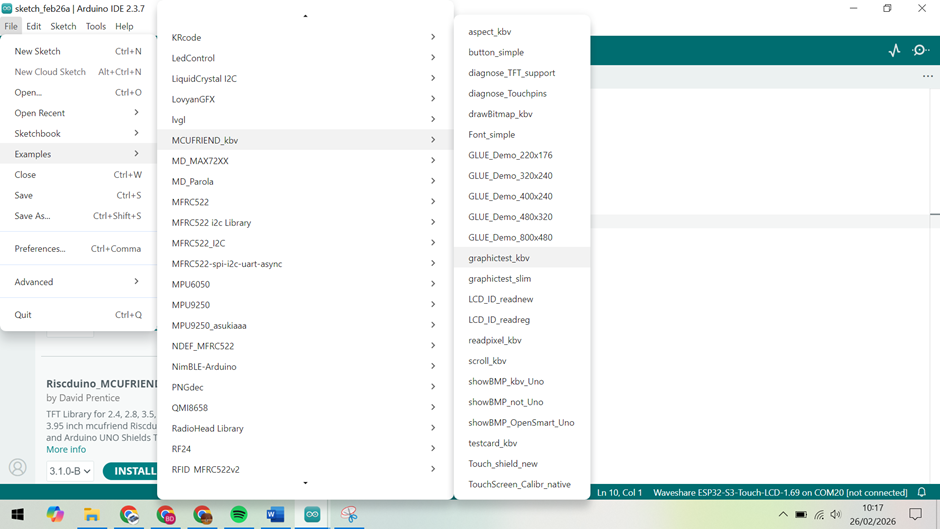Image resolution: width=940 pixels, height=529 pixels.
Task: Open the Serial Plotter
Action: click(x=894, y=50)
